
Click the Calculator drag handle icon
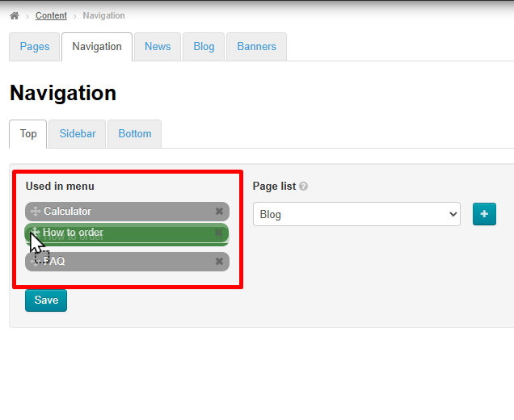[35, 212]
